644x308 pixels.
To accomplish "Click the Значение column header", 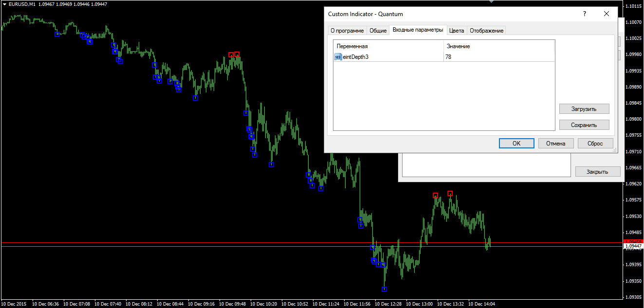I will (x=499, y=46).
